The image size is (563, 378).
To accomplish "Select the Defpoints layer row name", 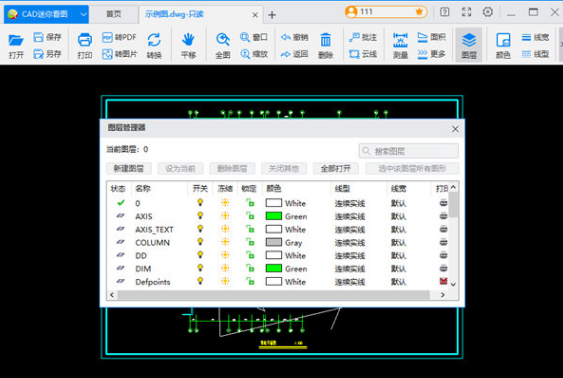I will 153,282.
